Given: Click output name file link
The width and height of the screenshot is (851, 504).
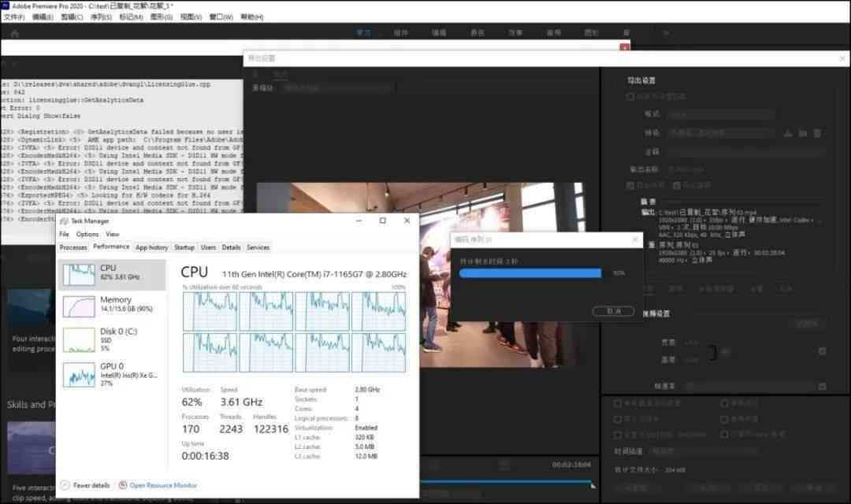Looking at the screenshot, I should (686, 169).
